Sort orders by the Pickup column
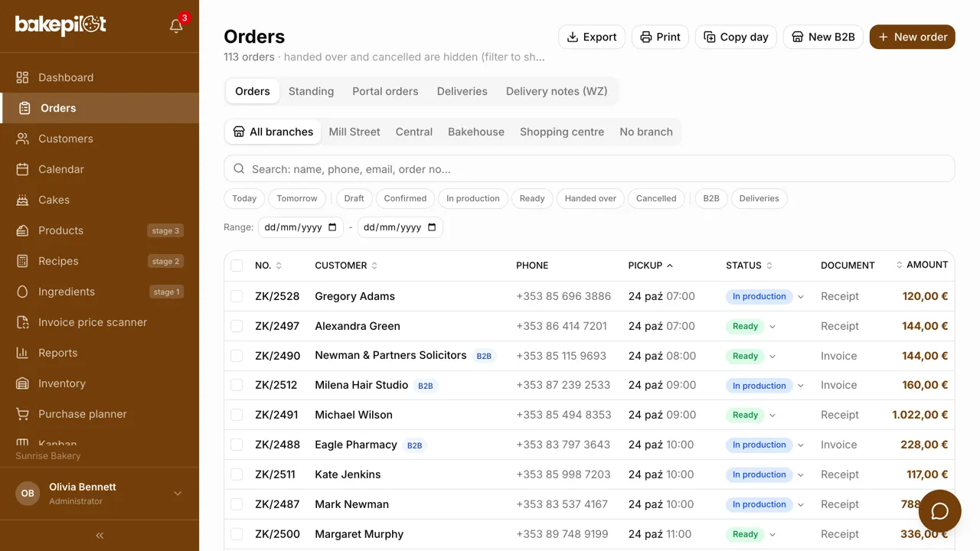 click(651, 266)
